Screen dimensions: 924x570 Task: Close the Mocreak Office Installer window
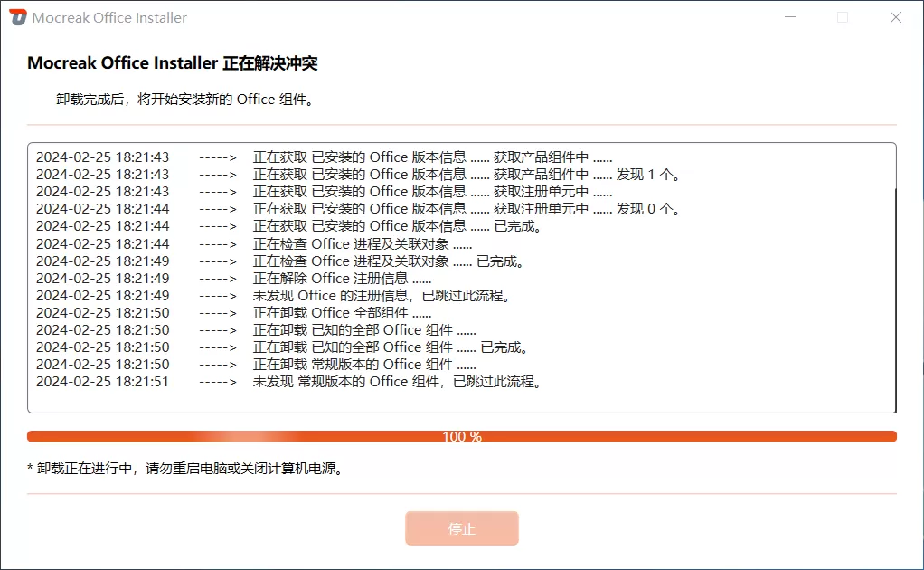point(895,16)
